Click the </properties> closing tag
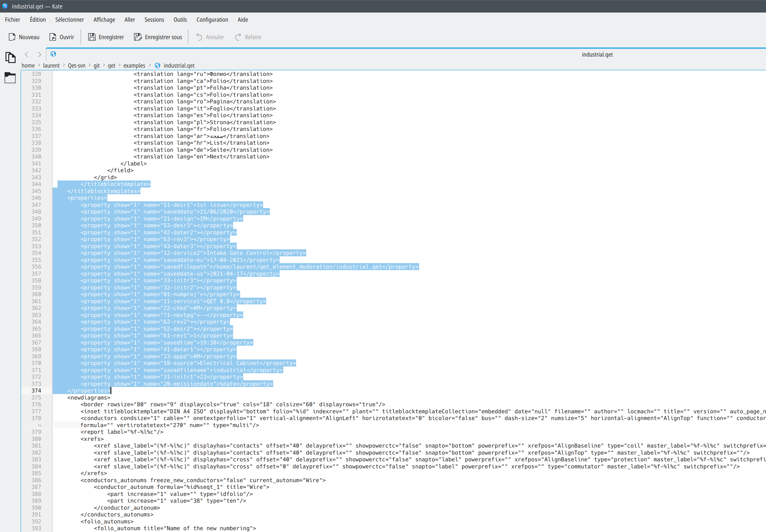The width and height of the screenshot is (766, 532). point(89,391)
